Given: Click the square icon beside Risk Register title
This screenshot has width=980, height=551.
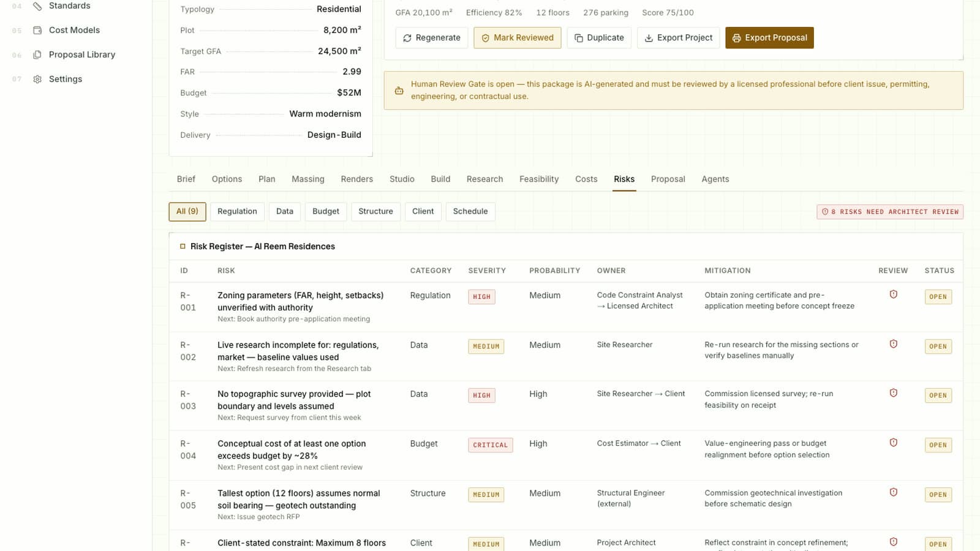Looking at the screenshot, I should pos(183,246).
